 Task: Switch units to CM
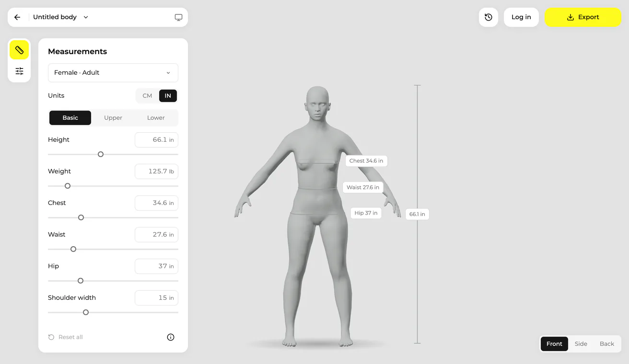147,96
